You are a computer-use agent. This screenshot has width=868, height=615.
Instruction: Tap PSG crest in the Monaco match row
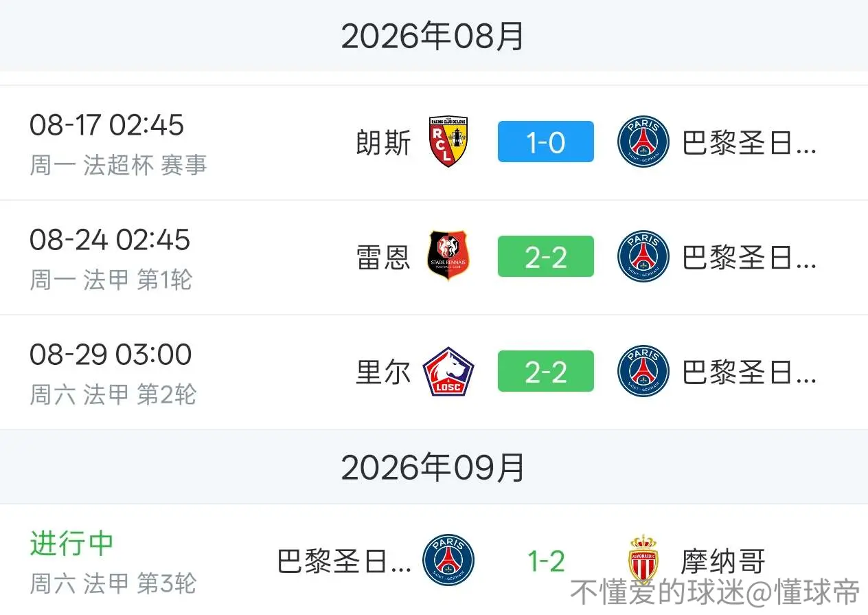coord(448,560)
